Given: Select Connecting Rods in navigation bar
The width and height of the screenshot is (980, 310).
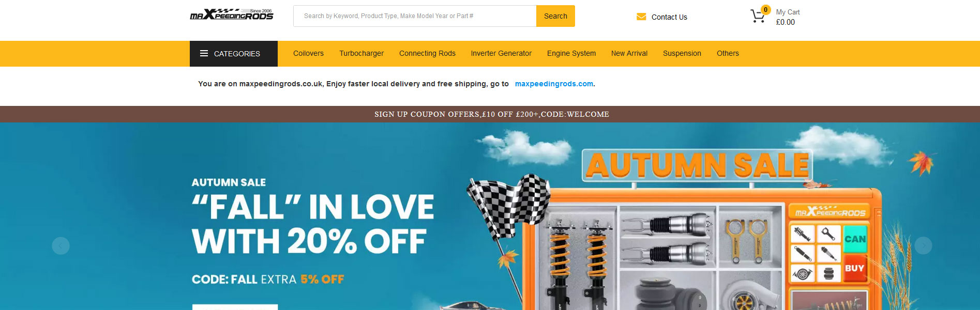Looking at the screenshot, I should click(427, 53).
